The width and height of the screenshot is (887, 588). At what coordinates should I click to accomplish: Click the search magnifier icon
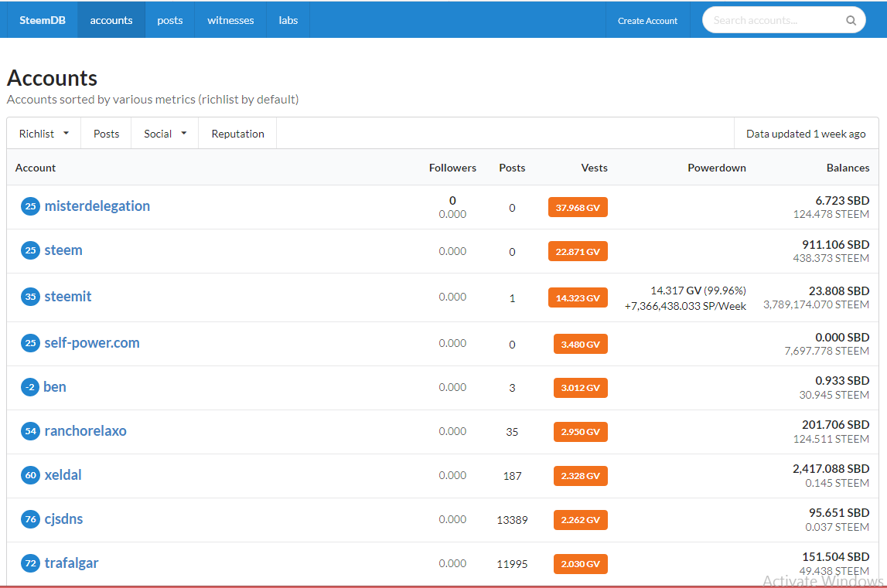pos(851,20)
